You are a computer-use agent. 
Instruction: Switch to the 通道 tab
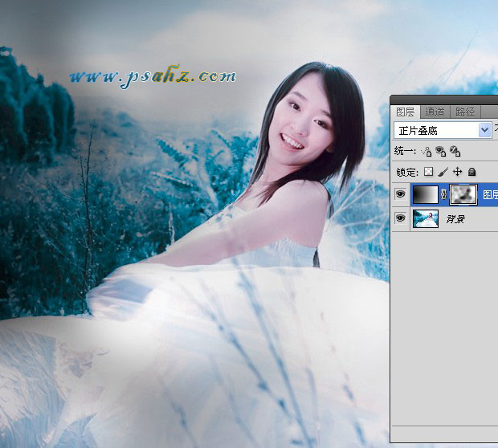[x=435, y=112]
